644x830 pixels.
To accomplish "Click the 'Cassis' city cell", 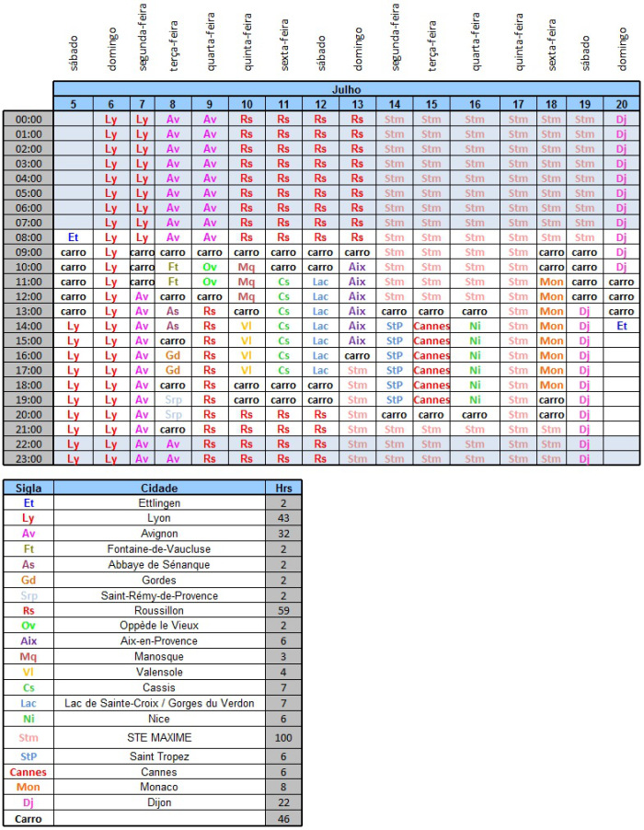I will click(159, 687).
